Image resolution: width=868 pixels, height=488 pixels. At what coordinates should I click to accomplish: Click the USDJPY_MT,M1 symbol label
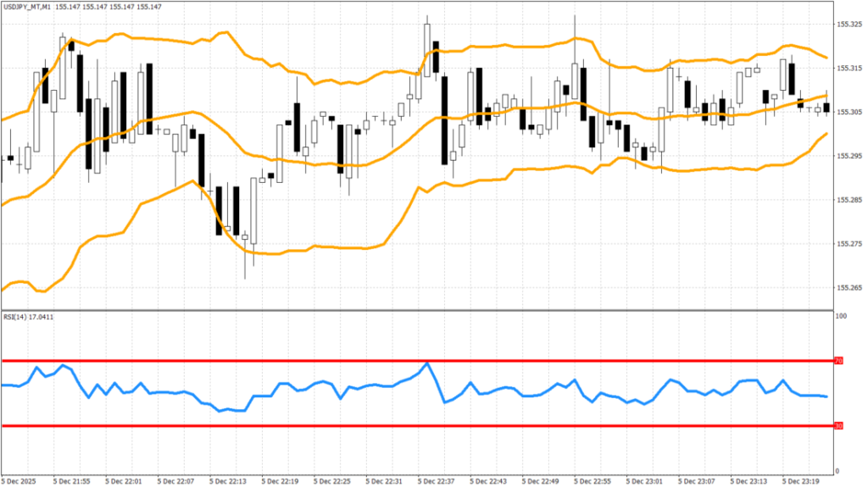(x=27, y=6)
